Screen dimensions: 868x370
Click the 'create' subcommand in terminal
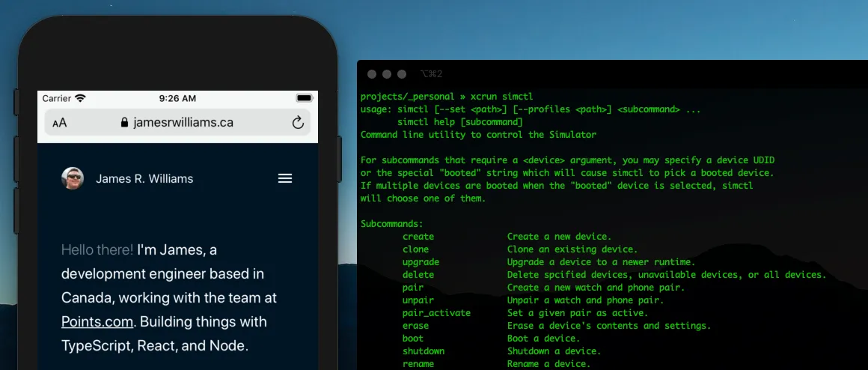pyautogui.click(x=418, y=237)
